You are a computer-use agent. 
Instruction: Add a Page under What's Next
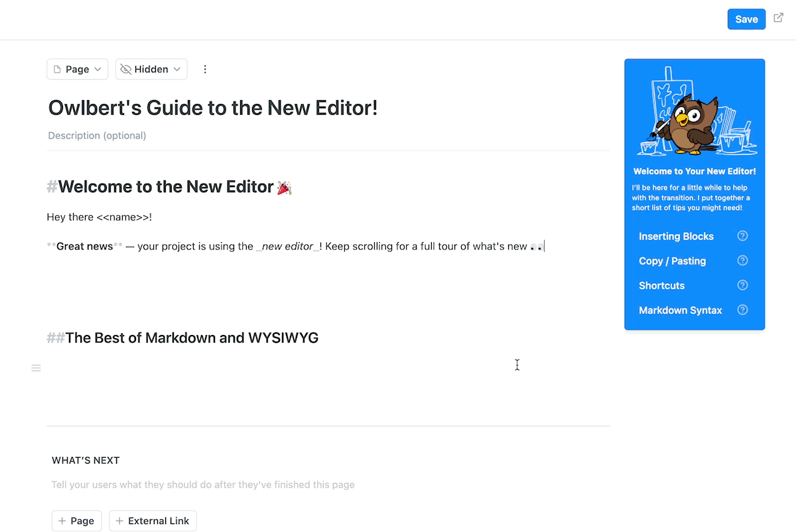(77, 521)
